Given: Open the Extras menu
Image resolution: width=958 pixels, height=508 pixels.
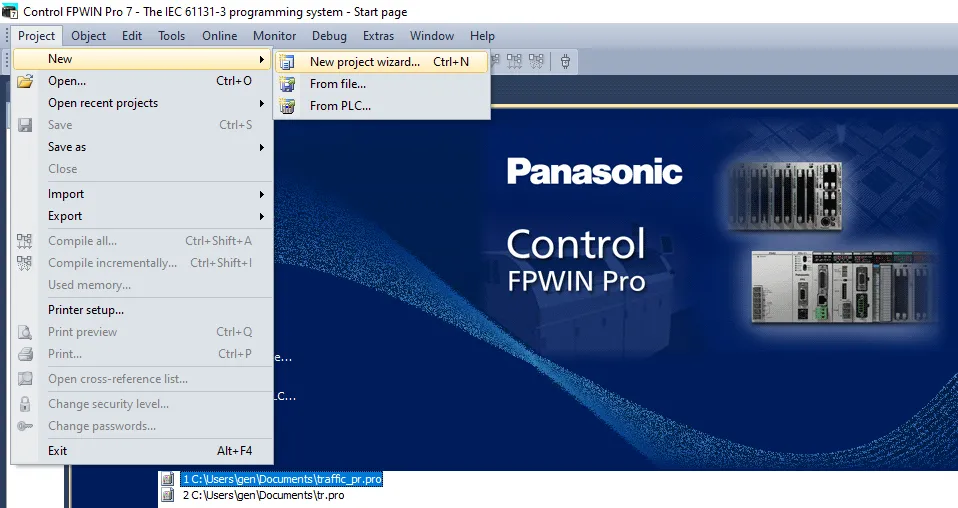Looking at the screenshot, I should (378, 35).
